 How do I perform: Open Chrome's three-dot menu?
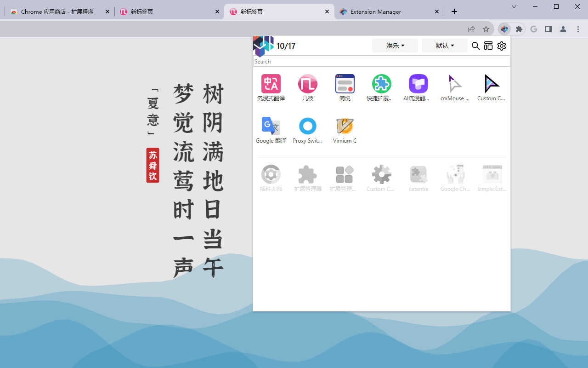[x=578, y=29]
